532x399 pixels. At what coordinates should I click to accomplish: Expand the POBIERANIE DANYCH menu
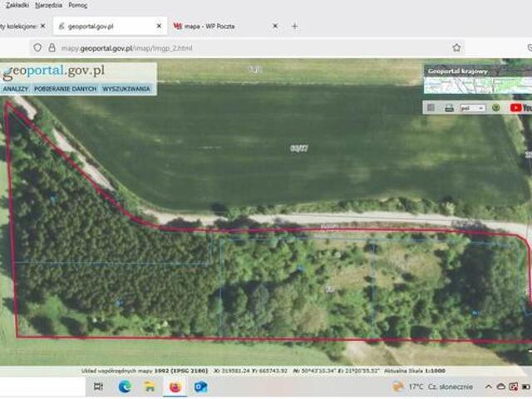click(x=66, y=88)
